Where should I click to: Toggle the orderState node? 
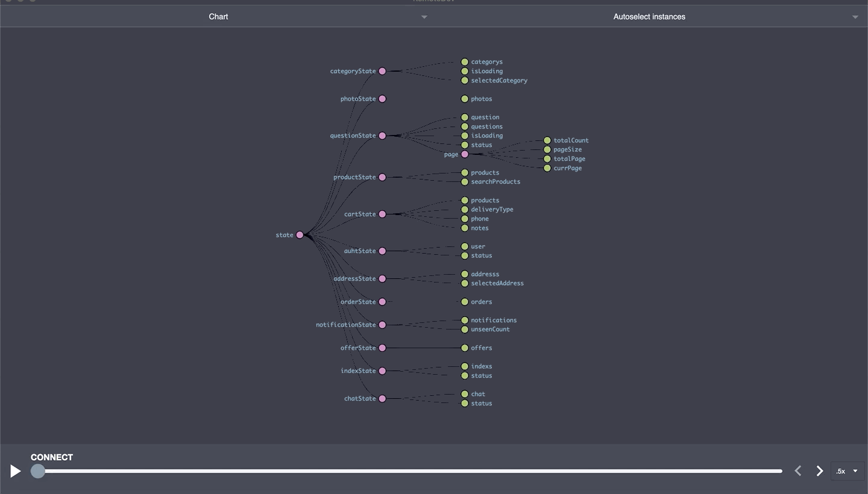382,302
